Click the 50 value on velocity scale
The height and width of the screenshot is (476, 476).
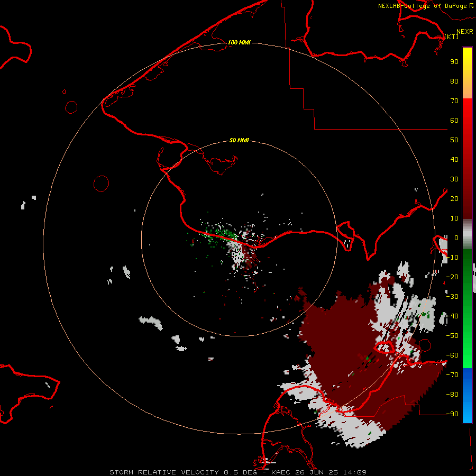click(x=454, y=140)
